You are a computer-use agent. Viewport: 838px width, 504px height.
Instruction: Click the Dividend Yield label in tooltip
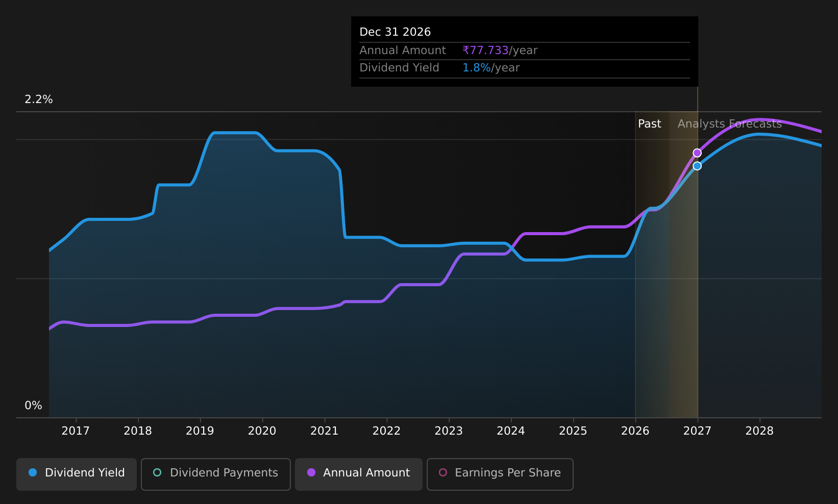coord(399,68)
